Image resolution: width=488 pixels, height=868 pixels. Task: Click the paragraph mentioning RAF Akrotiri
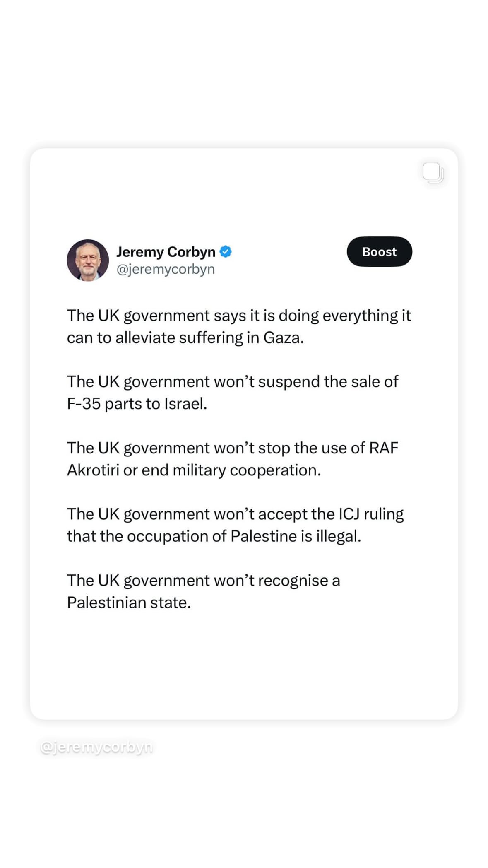coord(232,459)
